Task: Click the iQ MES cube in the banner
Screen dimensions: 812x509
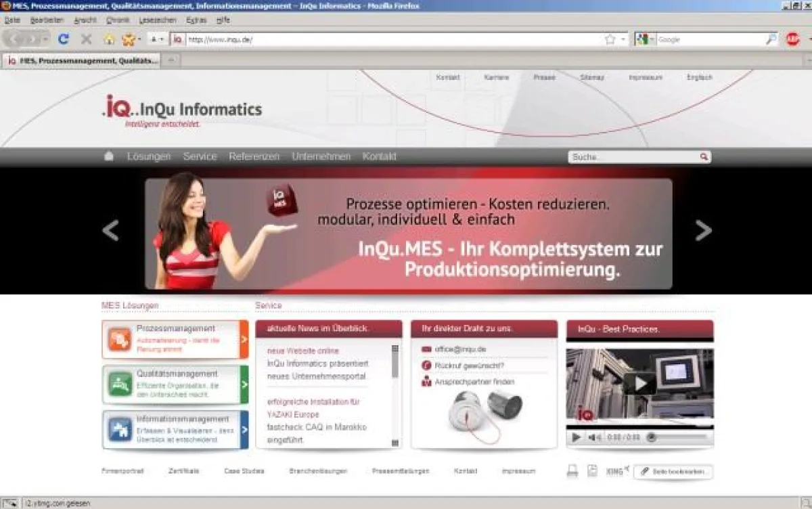Action: (x=281, y=200)
